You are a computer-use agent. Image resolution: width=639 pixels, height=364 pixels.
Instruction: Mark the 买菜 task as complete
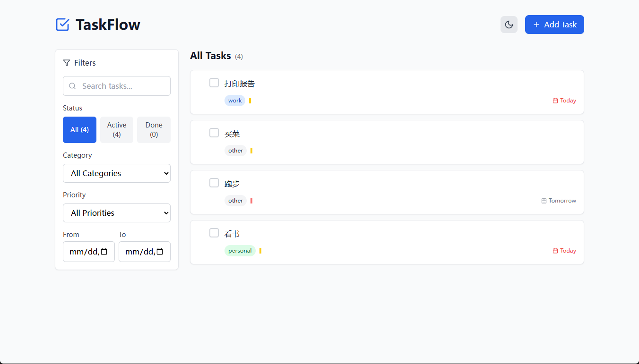[x=214, y=133]
